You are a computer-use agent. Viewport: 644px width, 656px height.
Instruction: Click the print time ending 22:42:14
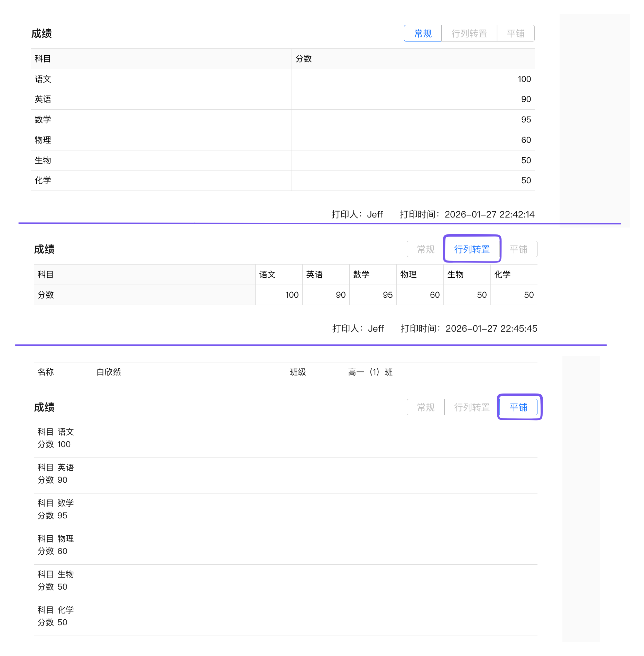[489, 214]
